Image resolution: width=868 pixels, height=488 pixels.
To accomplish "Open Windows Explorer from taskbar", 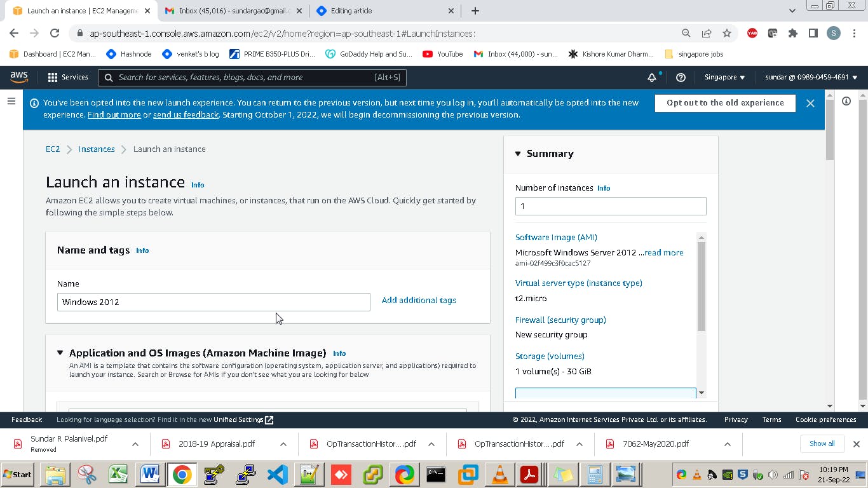I will [x=55, y=475].
